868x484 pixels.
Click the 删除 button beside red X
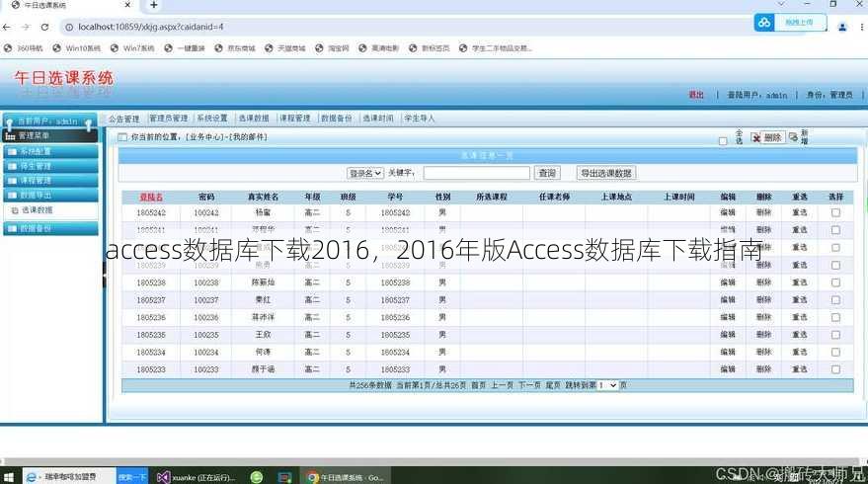773,138
